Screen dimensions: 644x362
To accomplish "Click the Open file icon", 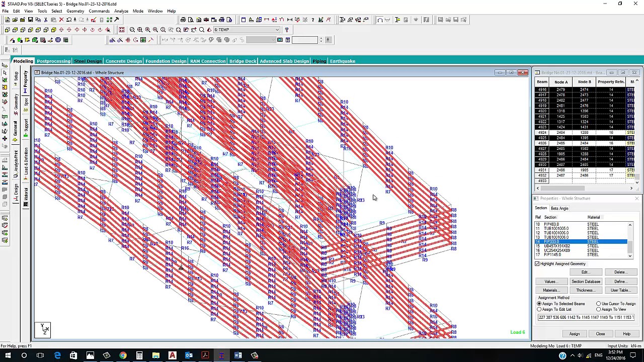I will (x=15, y=20).
